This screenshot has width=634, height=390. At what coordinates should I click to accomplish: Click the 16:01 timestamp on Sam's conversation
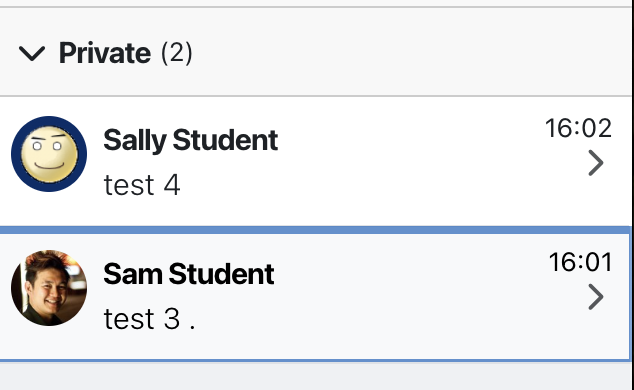[580, 262]
